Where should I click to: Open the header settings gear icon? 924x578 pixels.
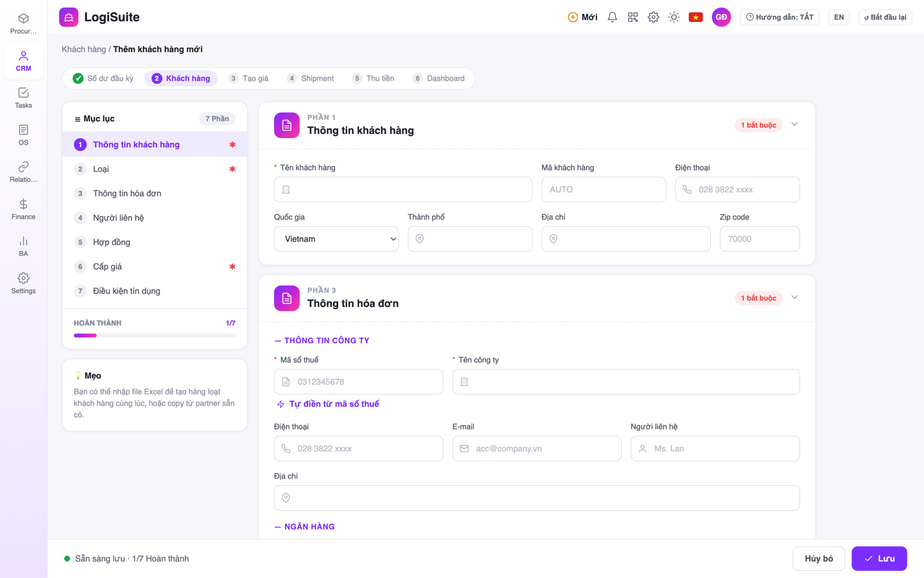pyautogui.click(x=653, y=17)
